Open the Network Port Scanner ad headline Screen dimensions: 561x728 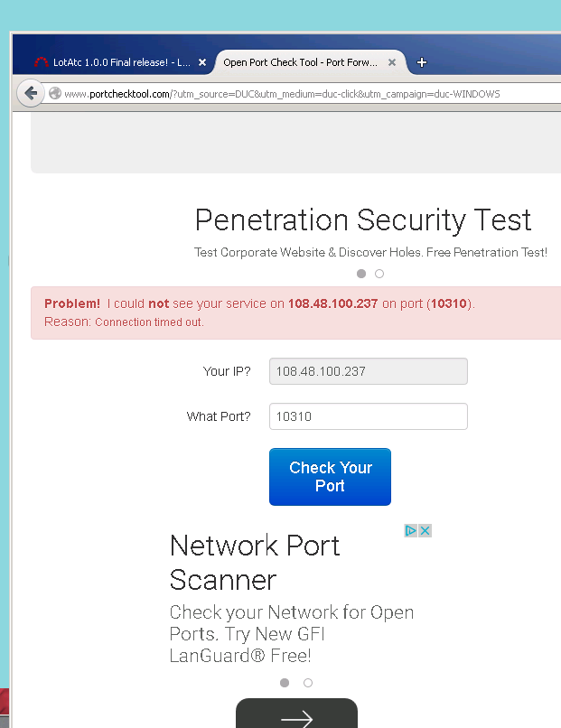coord(255,562)
